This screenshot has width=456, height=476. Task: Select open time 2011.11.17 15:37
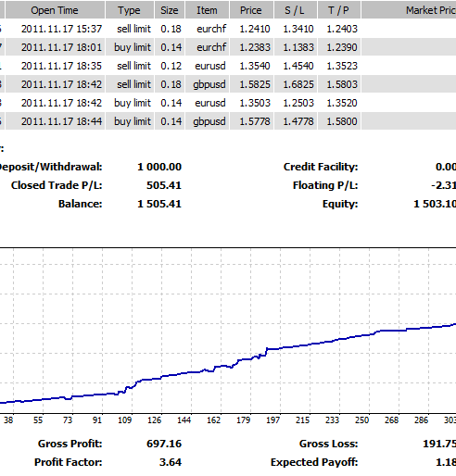[61, 29]
